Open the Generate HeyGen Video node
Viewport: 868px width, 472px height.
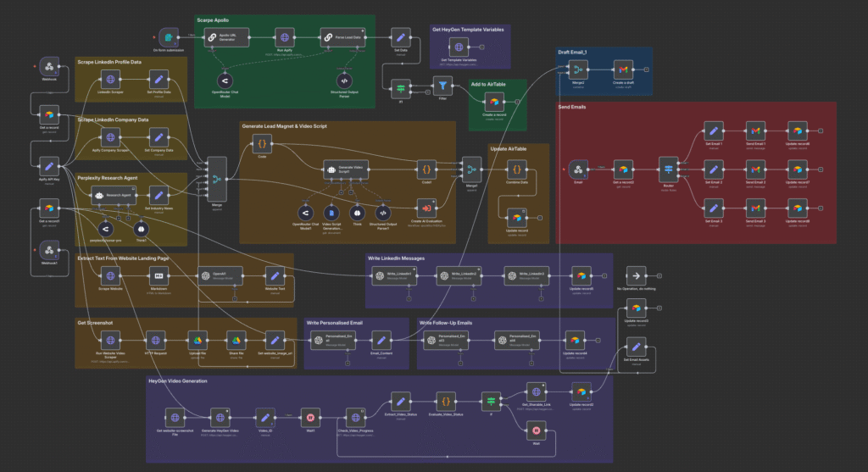(220, 417)
